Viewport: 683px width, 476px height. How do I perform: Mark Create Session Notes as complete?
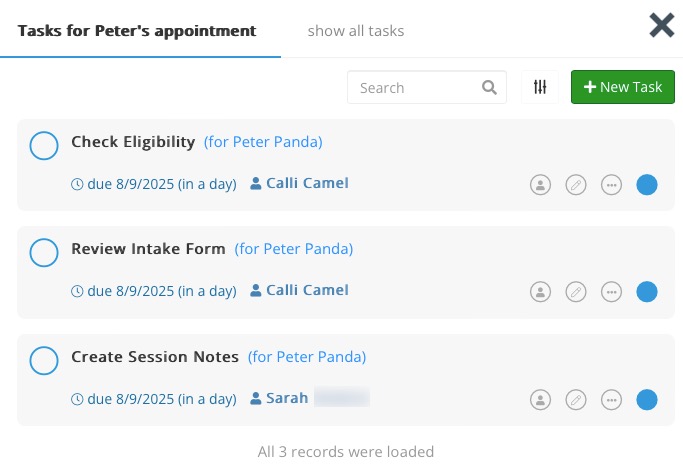[x=44, y=361]
